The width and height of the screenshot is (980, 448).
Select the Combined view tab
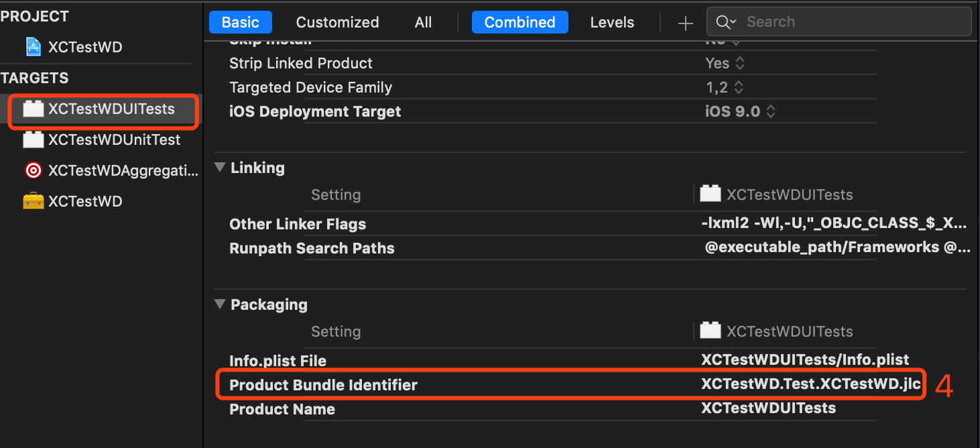click(519, 22)
